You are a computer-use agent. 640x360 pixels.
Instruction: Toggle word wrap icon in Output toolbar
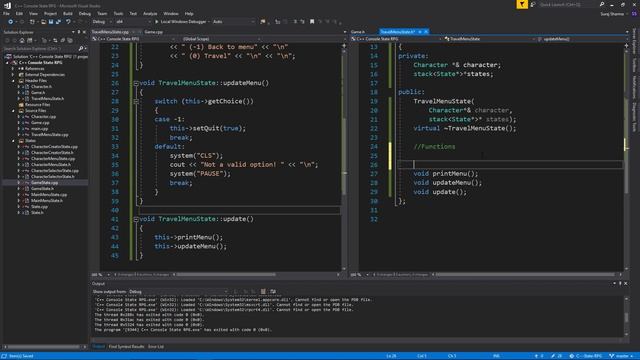tap(273, 291)
